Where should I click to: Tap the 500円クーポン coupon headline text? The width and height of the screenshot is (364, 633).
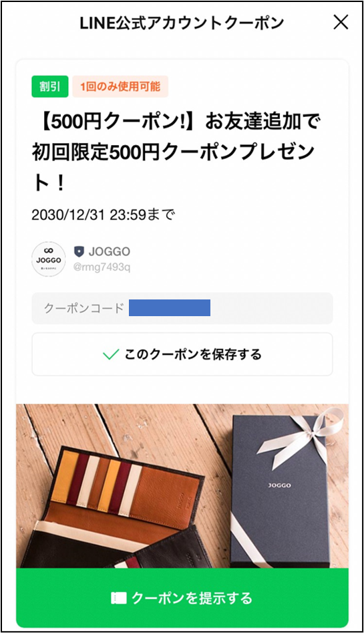click(176, 152)
